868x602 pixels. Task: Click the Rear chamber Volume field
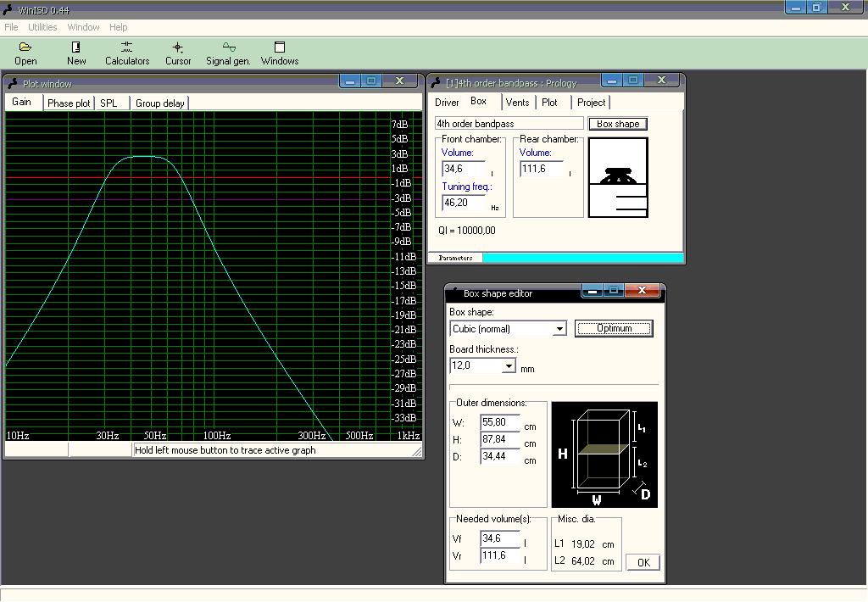(541, 169)
